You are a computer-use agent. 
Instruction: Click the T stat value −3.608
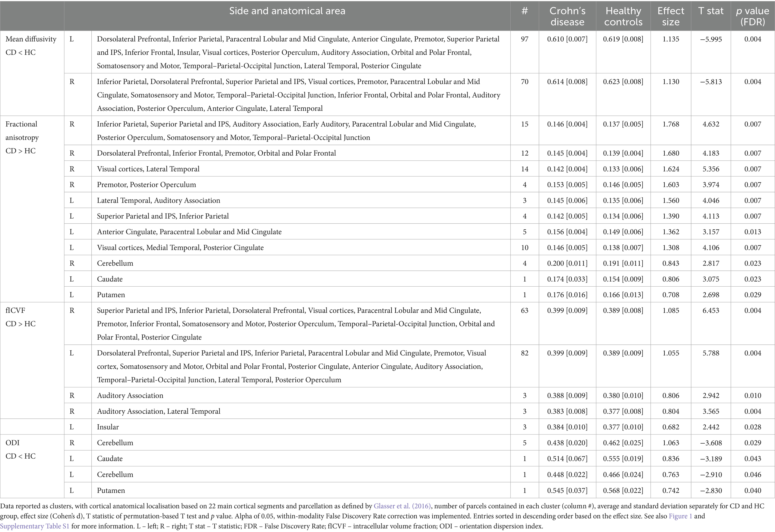tap(711, 443)
